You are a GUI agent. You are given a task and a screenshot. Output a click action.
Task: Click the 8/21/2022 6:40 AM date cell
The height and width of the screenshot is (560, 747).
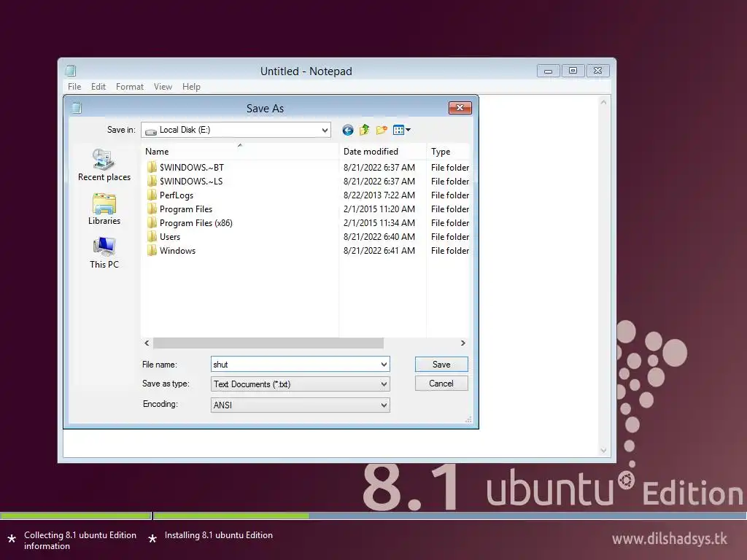pyautogui.click(x=379, y=236)
